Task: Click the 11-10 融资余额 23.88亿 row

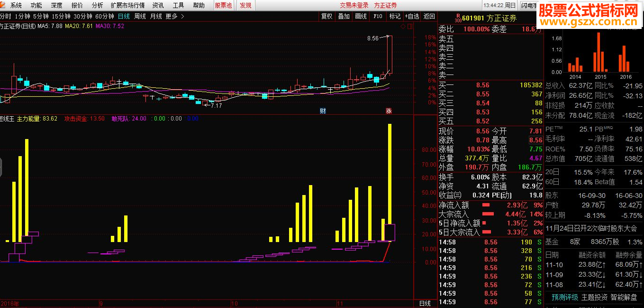Action: tap(594, 264)
